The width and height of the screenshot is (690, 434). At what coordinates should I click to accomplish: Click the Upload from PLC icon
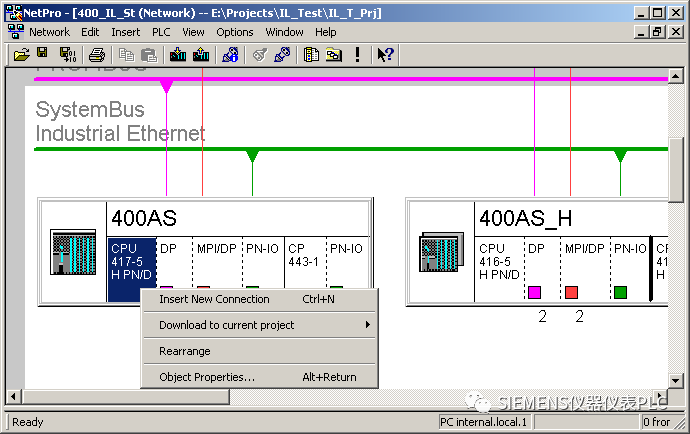point(201,55)
